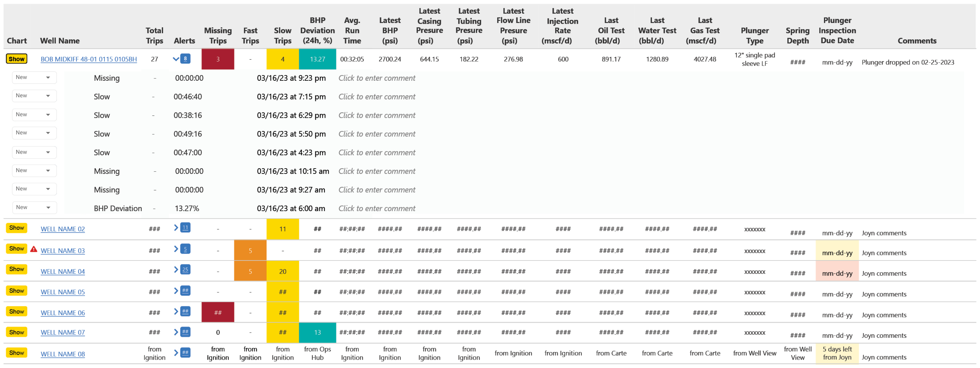Click the alert badge for WELL NAME 06

pos(185,312)
